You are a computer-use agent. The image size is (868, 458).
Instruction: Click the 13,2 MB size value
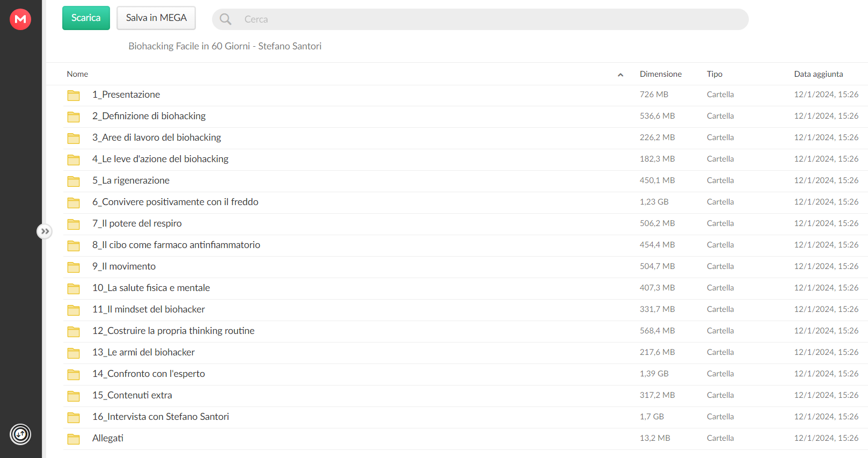click(655, 438)
